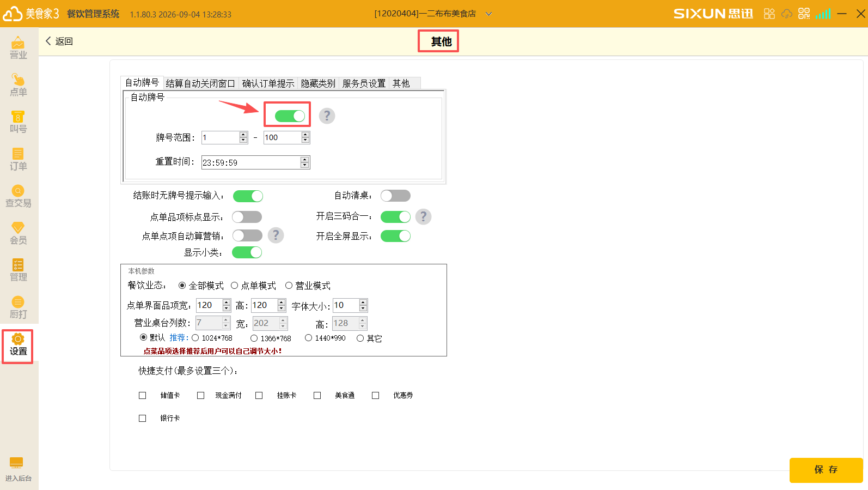The width and height of the screenshot is (868, 490).
Task: Check the 储值卡 quick payment box
Action: click(x=143, y=395)
